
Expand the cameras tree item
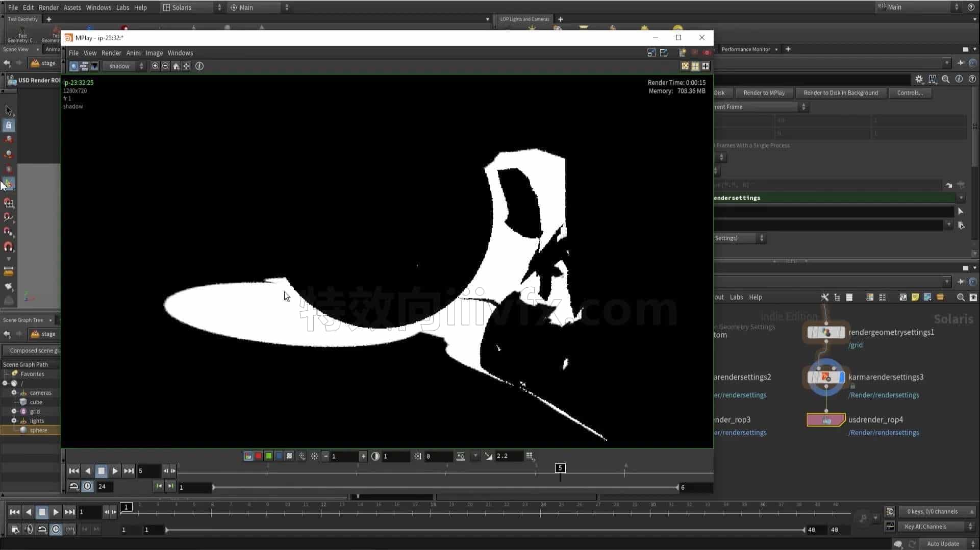(14, 393)
